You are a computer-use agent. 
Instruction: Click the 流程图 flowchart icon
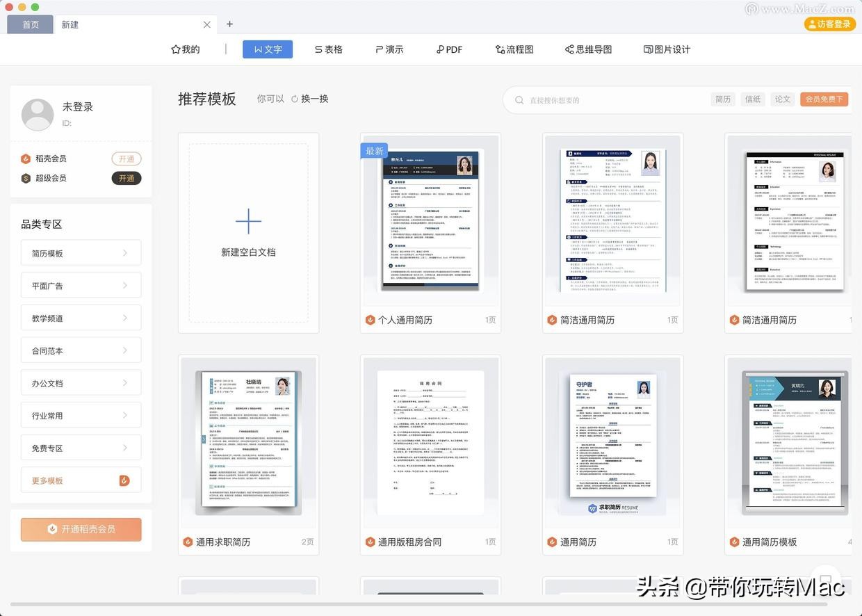(514, 49)
